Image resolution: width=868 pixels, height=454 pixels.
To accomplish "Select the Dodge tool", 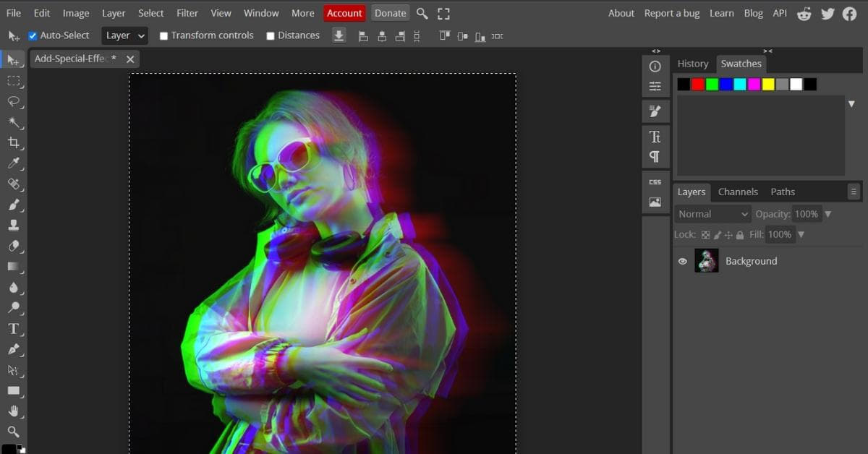I will (13, 307).
